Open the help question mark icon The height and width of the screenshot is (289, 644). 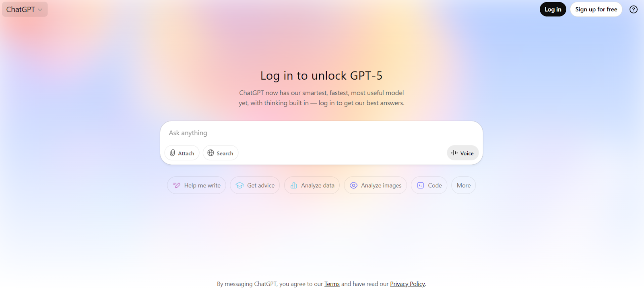[x=634, y=9]
